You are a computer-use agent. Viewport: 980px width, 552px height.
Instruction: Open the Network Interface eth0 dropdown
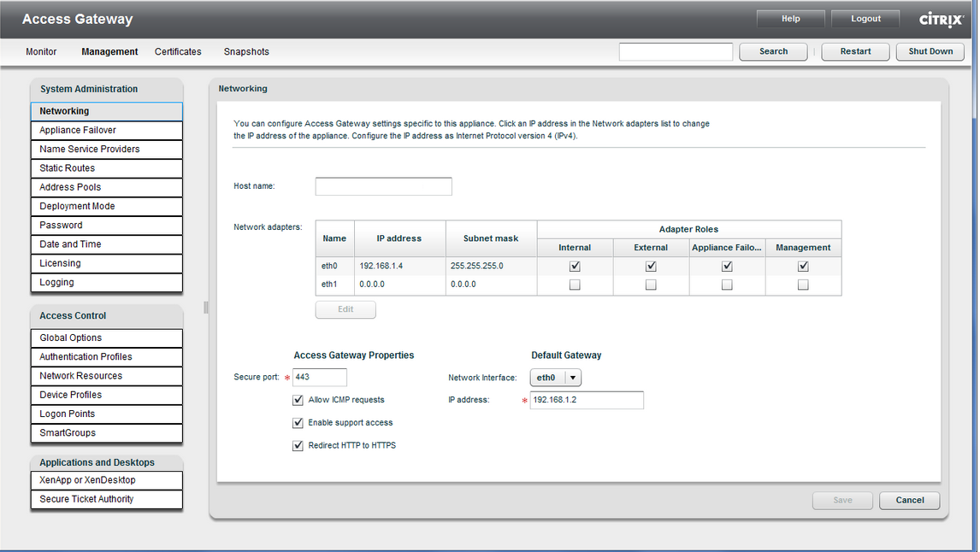556,378
